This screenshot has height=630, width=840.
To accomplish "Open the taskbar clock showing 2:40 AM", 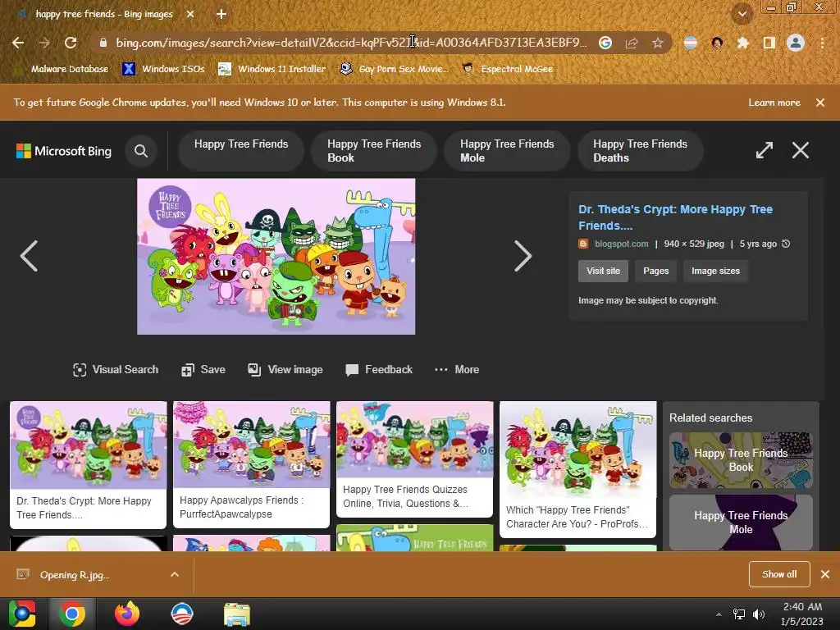I will click(802, 614).
